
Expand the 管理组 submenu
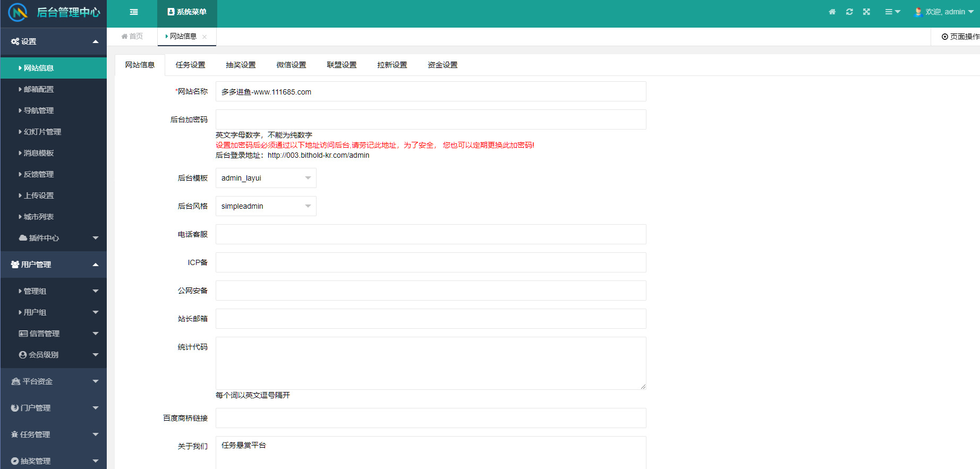coord(53,291)
